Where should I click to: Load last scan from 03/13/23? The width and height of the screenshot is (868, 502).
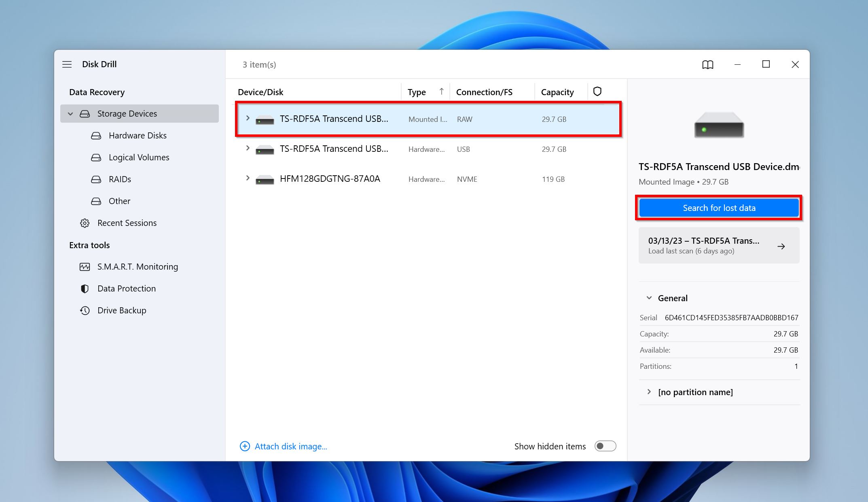click(x=718, y=246)
